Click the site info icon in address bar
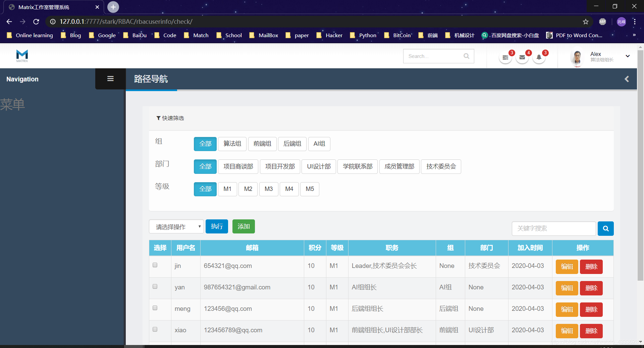The image size is (644, 348). pos(53,21)
